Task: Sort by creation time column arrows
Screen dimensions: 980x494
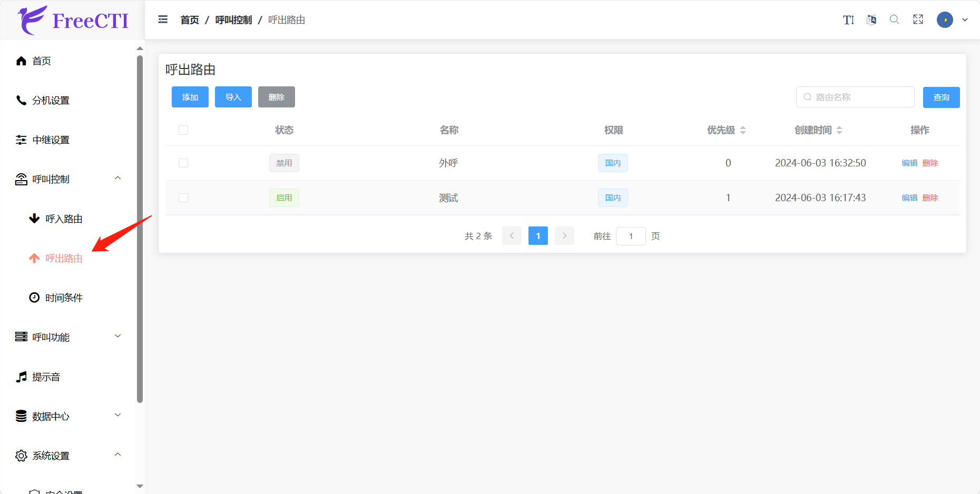Action: 839,130
